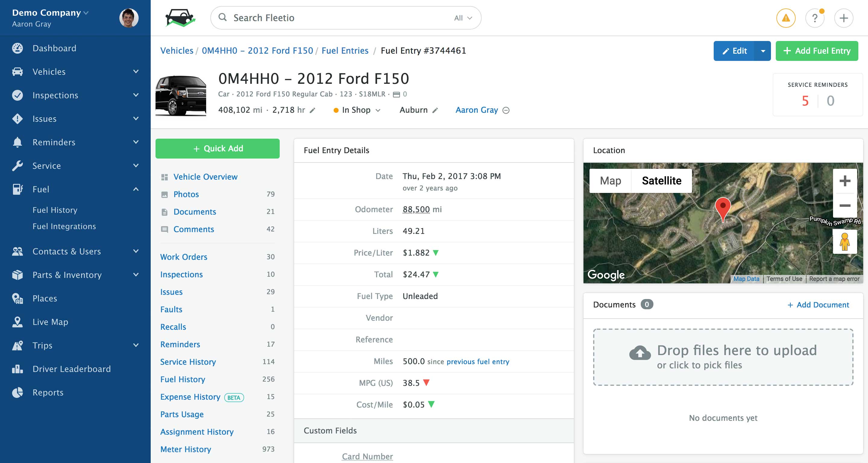868x463 pixels.
Task: Expand the Contacts & Users menu
Action: coord(136,251)
